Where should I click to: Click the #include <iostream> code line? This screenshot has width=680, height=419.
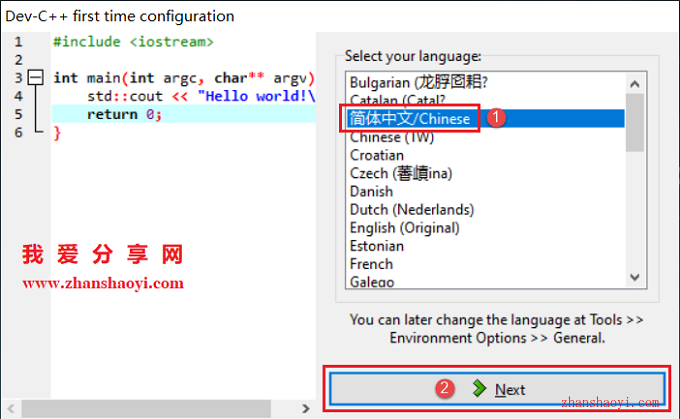pos(134,42)
